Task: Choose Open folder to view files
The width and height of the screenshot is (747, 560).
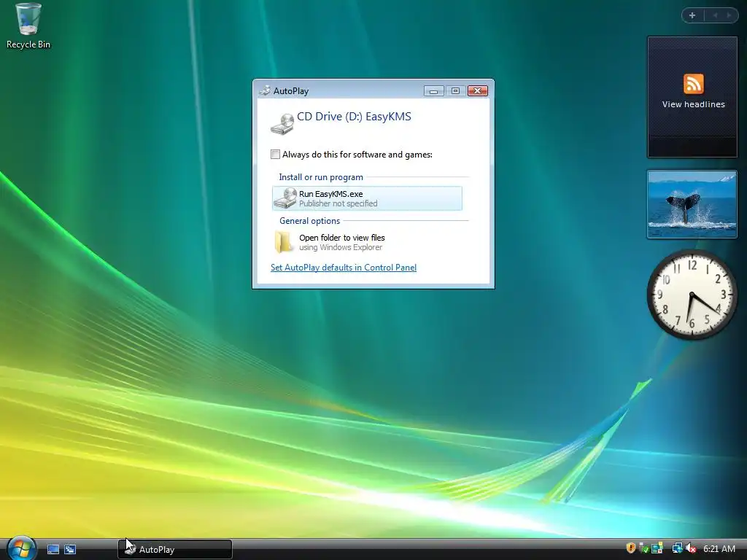Action: 367,242
